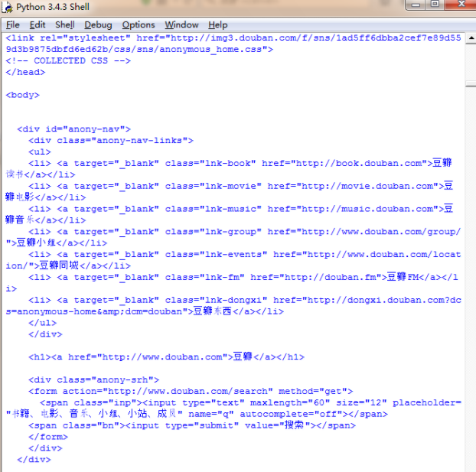Click the '</ul>' closing tag line
This screenshot has height=472, width=476.
coord(43,323)
